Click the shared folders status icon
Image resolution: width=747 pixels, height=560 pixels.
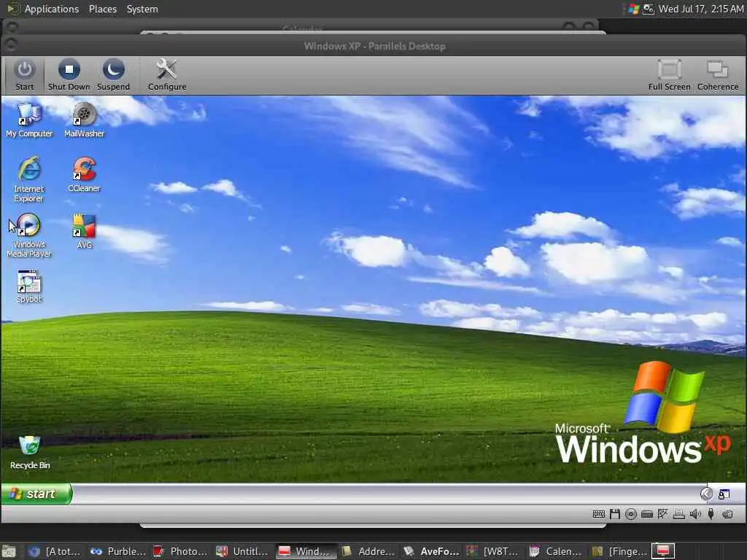[727, 514]
